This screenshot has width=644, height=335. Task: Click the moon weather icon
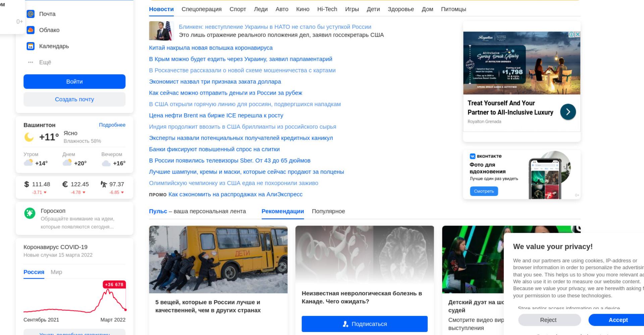click(29, 137)
